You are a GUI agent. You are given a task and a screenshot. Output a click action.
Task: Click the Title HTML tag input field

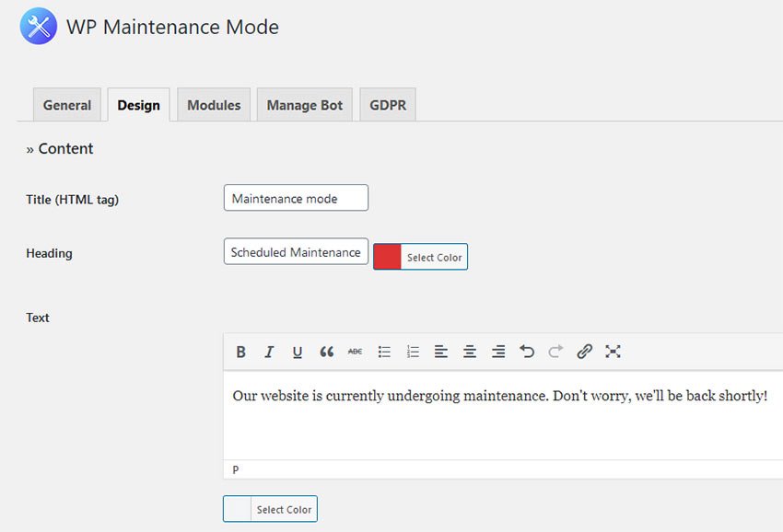(296, 198)
